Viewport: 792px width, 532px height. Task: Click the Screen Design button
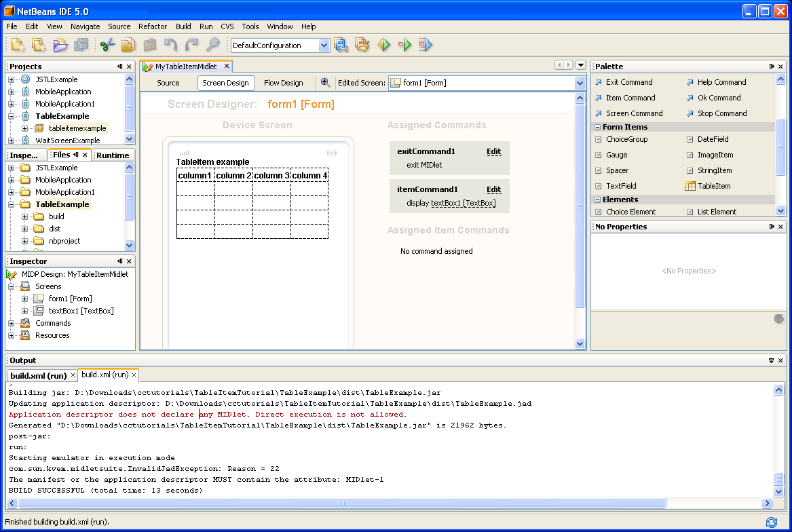225,83
